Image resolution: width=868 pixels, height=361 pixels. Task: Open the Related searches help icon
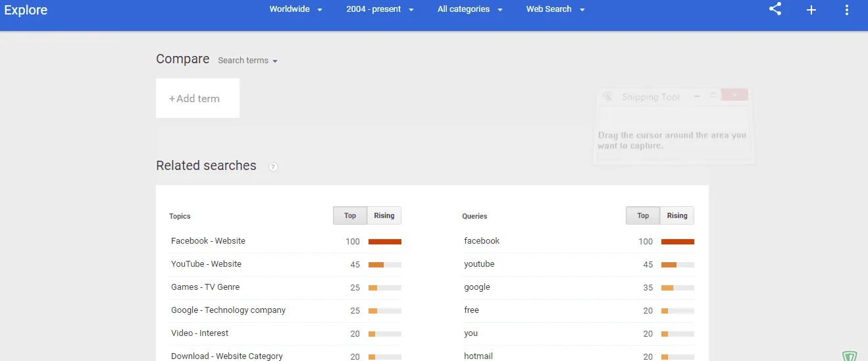click(x=273, y=167)
